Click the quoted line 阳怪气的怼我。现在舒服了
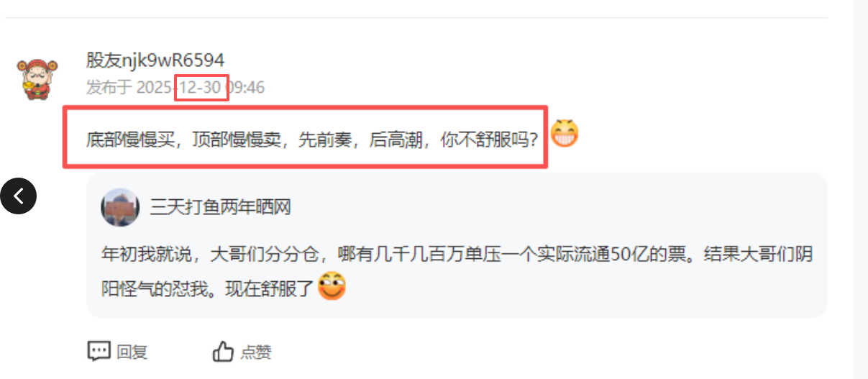Image resolution: width=868 pixels, height=379 pixels. (x=208, y=290)
